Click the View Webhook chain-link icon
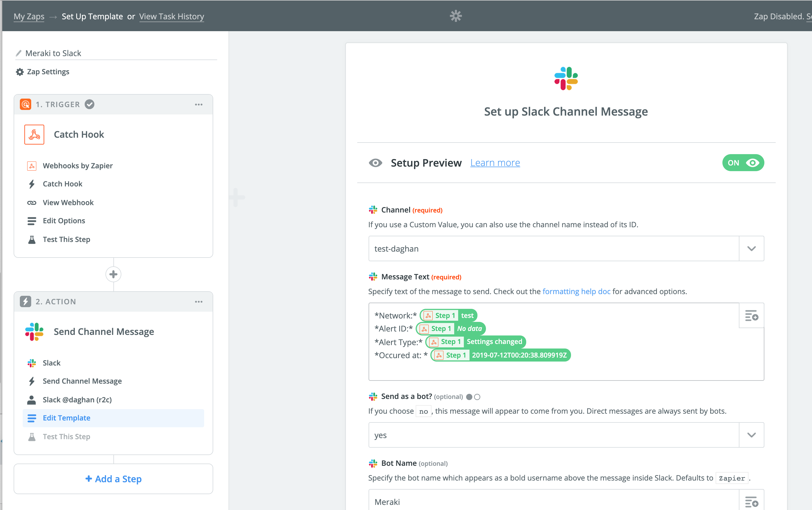The height and width of the screenshot is (510, 812). [32, 202]
